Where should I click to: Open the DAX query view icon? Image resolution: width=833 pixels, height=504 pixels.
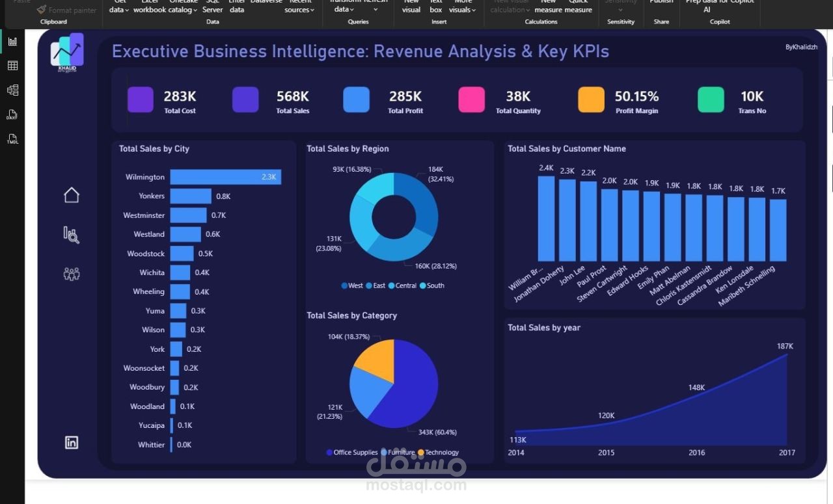tap(12, 114)
